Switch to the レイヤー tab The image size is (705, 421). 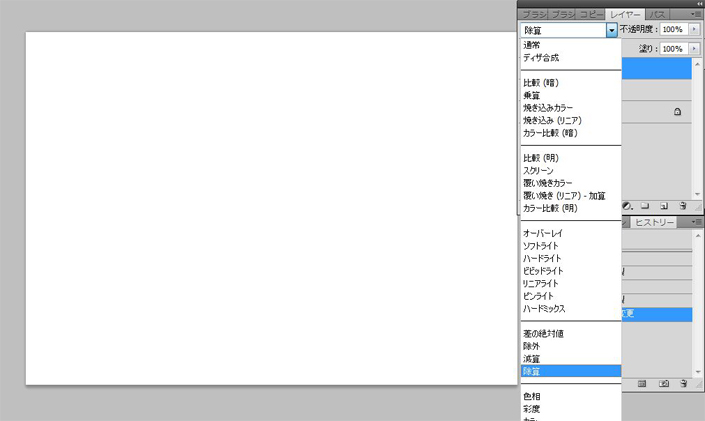click(625, 14)
